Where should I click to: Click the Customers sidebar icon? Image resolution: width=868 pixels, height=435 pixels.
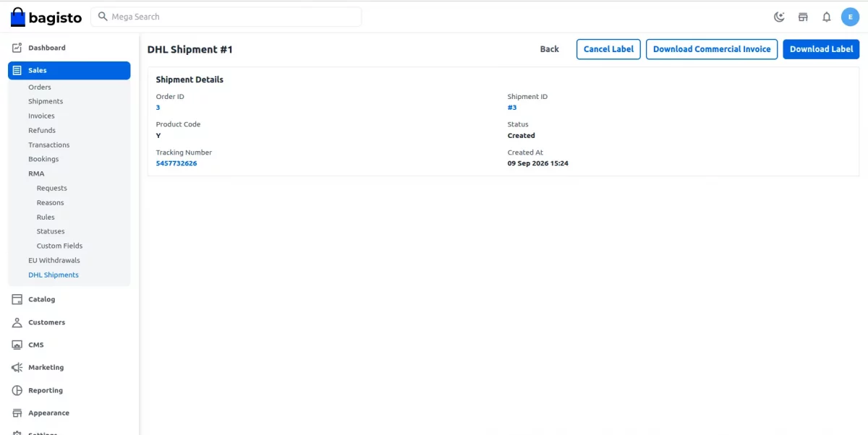(x=17, y=322)
